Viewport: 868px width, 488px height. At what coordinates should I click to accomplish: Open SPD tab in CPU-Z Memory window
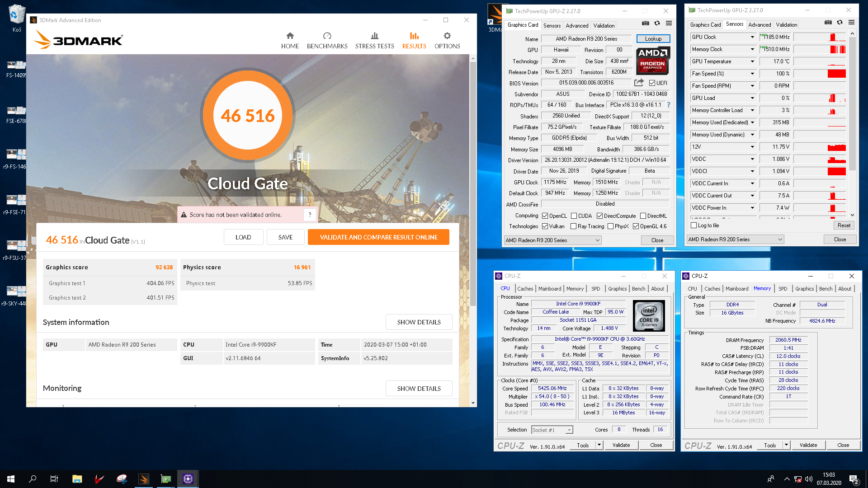pos(783,289)
